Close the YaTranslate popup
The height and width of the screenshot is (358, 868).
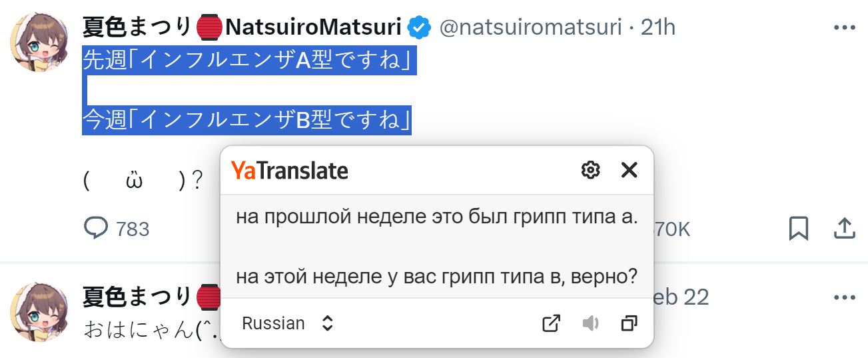[629, 170]
